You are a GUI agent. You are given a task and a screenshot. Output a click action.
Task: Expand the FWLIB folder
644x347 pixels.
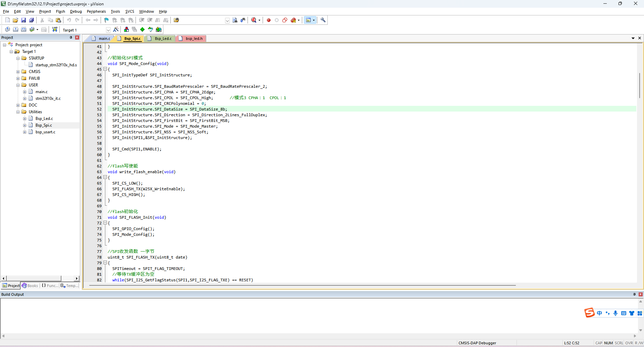tap(18, 78)
